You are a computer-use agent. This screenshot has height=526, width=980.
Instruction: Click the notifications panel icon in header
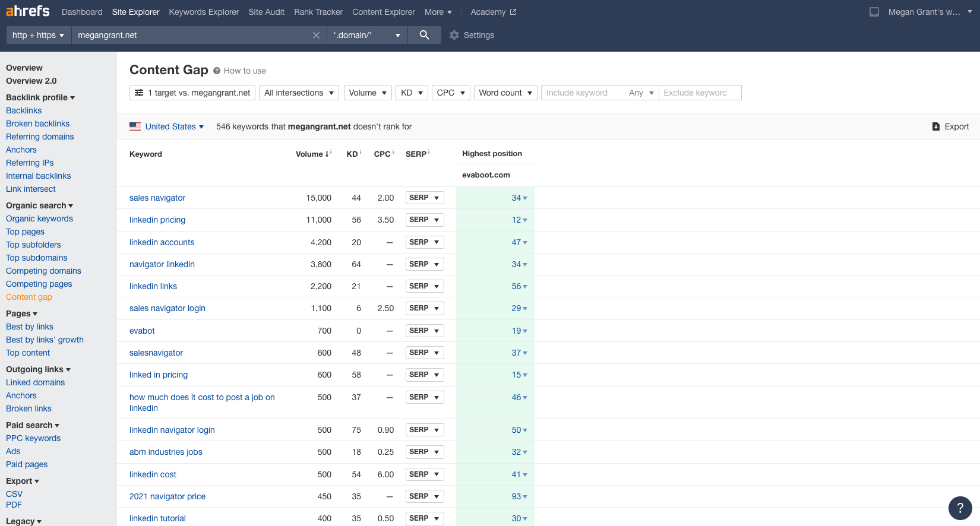874,12
